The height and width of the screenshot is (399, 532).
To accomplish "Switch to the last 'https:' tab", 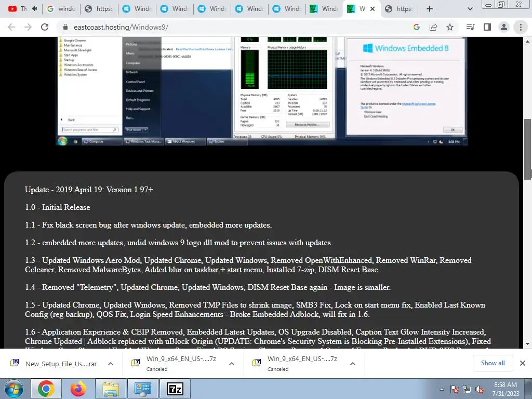I will [400, 9].
